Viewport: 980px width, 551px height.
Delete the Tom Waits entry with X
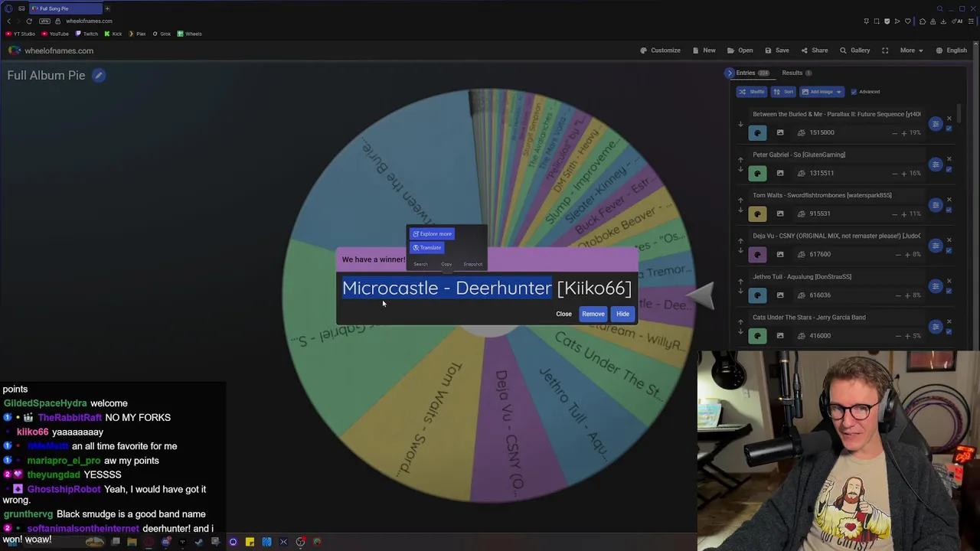tap(949, 200)
